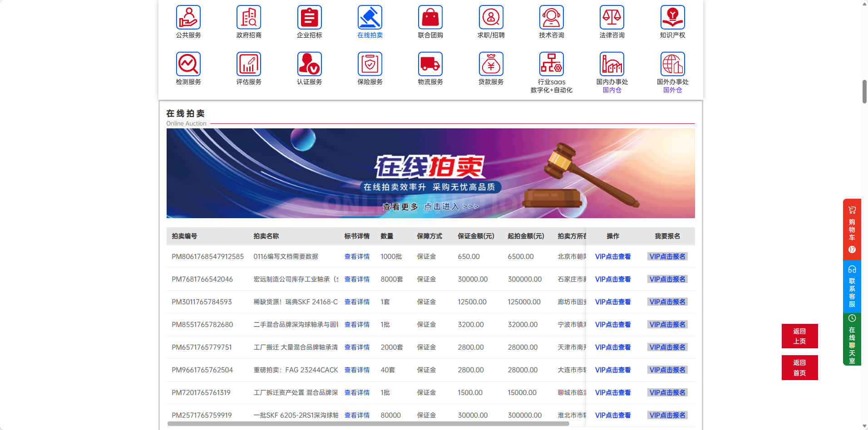Screen dimensions: 868x430
Task: Select the 贷款服务 money bag icon
Action: click(x=491, y=64)
